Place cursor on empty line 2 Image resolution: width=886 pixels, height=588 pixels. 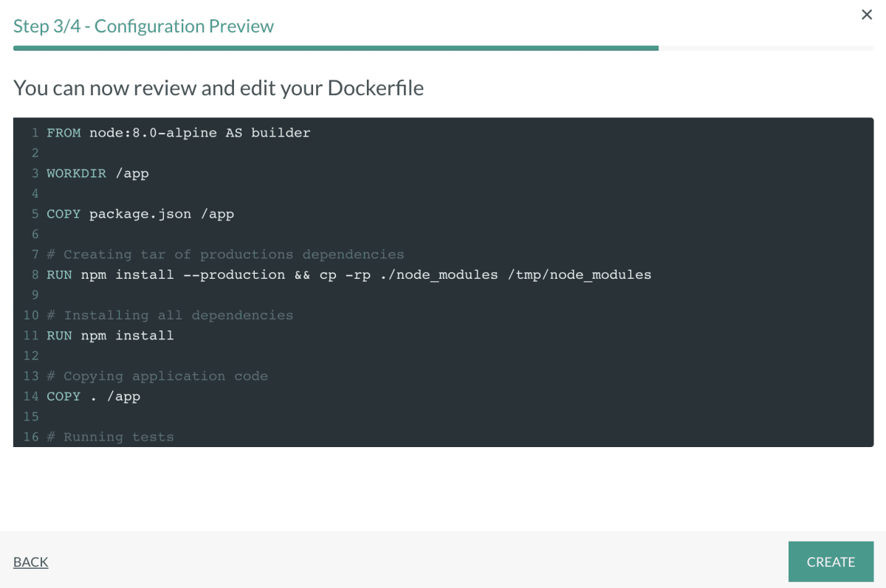tap(458, 153)
